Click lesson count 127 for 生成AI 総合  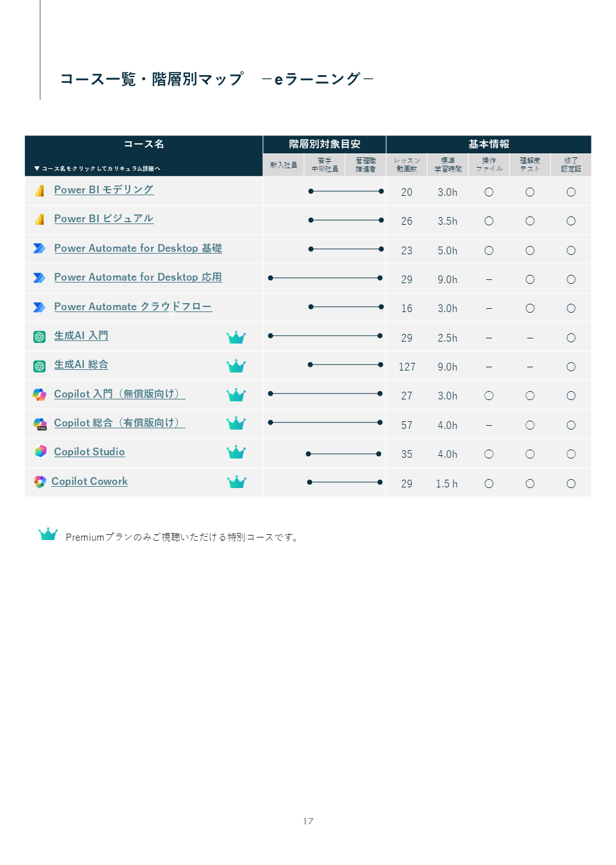407,367
